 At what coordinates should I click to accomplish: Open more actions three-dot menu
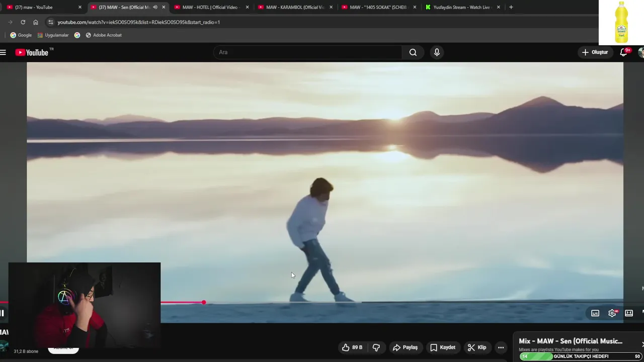501,347
